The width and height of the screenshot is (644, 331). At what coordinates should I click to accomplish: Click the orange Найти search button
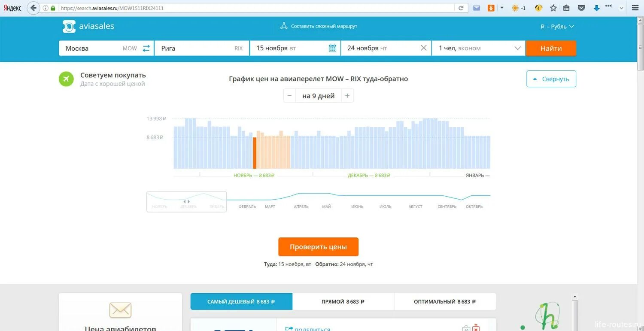click(551, 49)
